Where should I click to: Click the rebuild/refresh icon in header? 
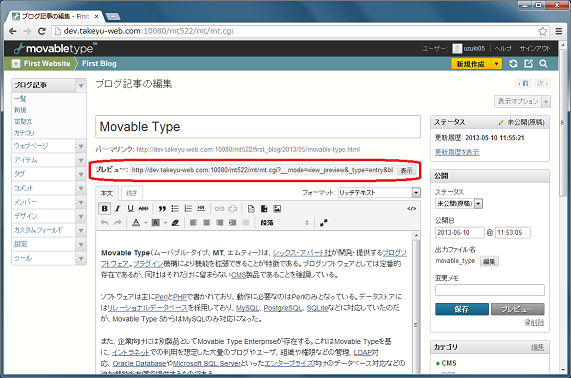tap(513, 64)
